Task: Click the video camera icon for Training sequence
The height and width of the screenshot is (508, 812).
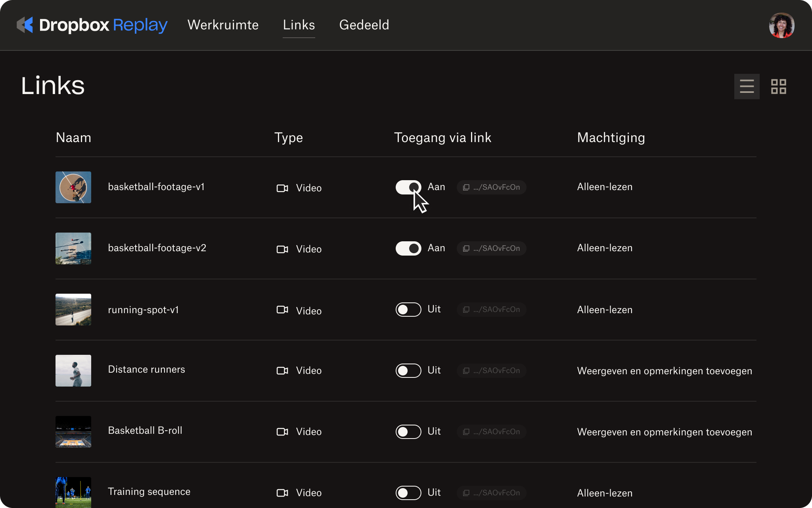Action: tap(282, 493)
